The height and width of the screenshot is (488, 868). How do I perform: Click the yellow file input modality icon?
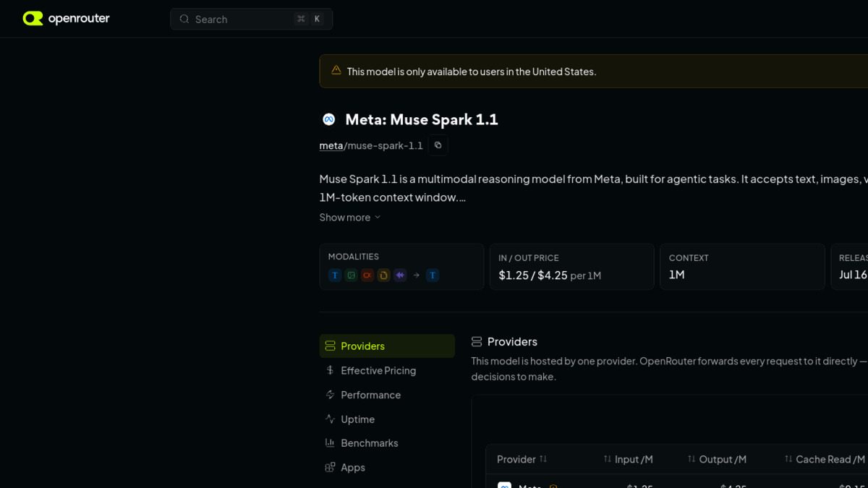point(383,275)
